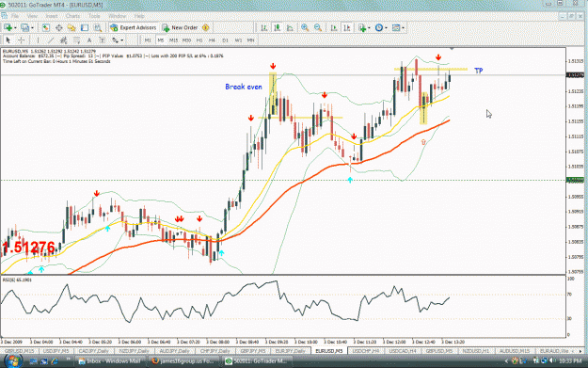Viewport: 588px width, 368px height.
Task: Open the yellow diamond info icon beside New Order
Action: (205, 27)
